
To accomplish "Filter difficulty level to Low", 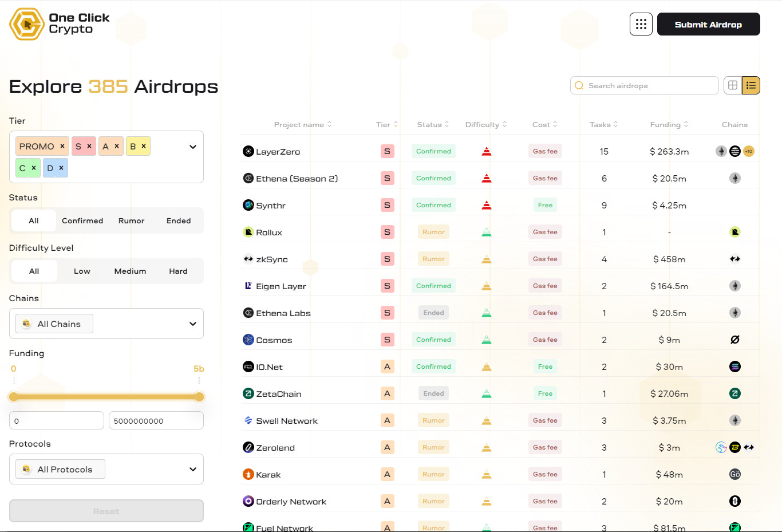I will [82, 271].
